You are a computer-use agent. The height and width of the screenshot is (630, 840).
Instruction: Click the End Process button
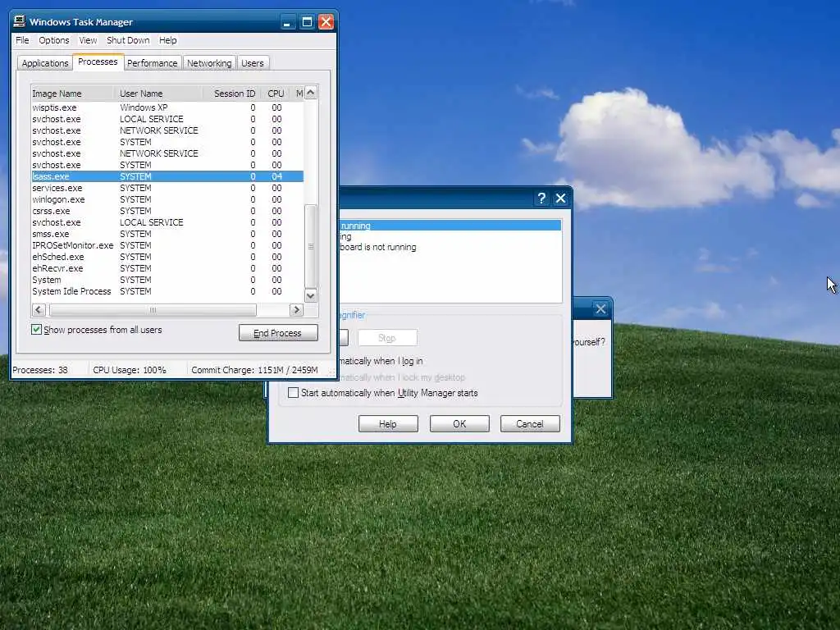[x=278, y=333]
